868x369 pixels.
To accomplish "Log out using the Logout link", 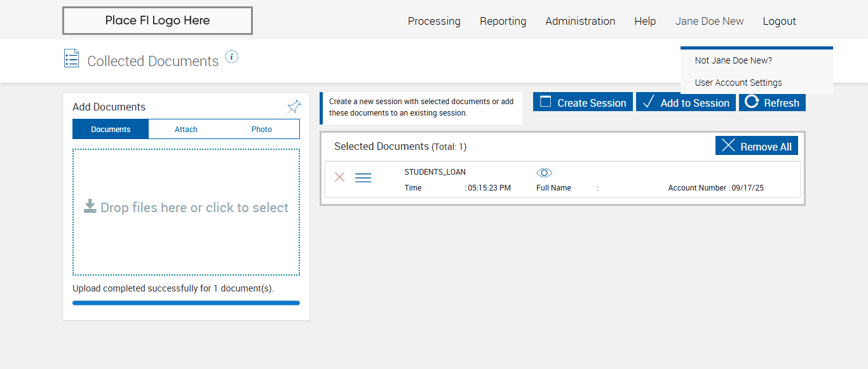I will pyautogui.click(x=779, y=21).
